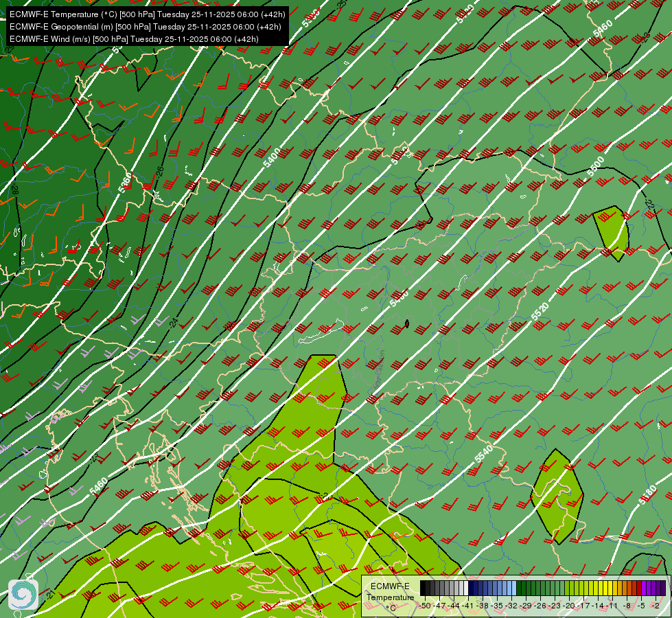
Task: Click the 5580 geopotential contour label
Action: (647, 494)
